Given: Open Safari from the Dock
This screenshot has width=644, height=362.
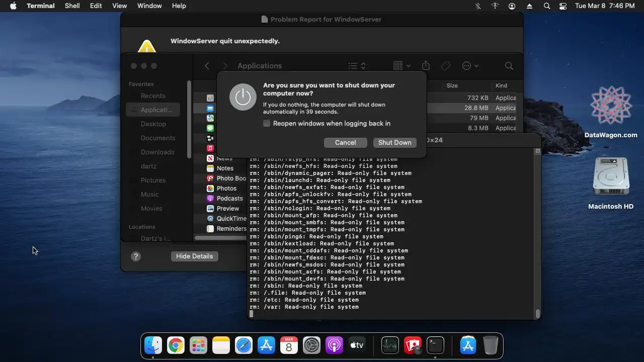Looking at the screenshot, I should pos(244,345).
